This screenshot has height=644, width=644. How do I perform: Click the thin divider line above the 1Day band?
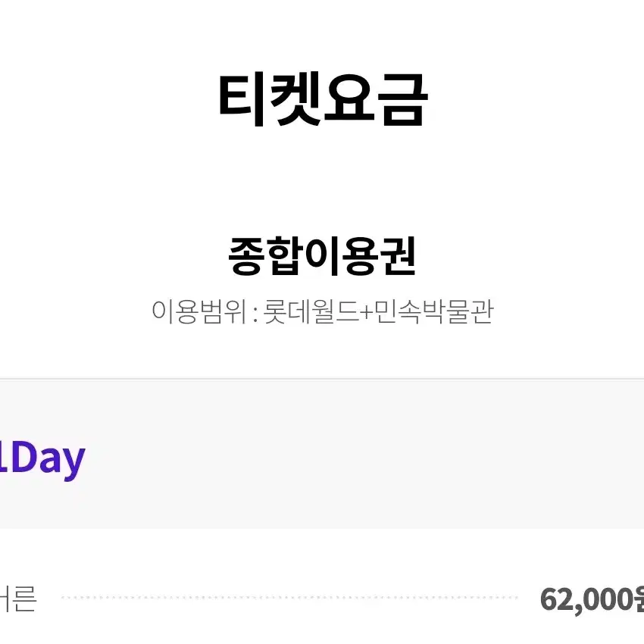322,379
